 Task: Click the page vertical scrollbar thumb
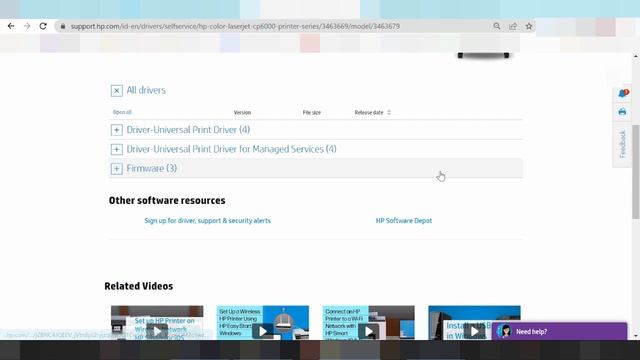636,171
